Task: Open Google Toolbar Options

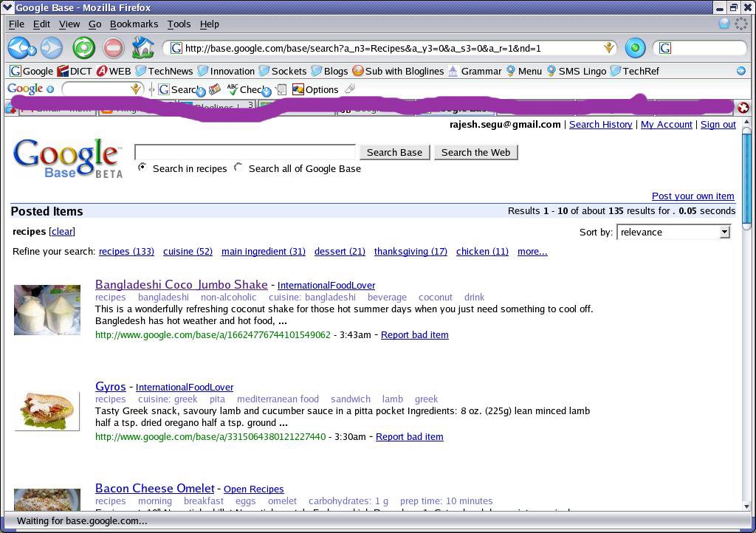Action: coord(315,89)
